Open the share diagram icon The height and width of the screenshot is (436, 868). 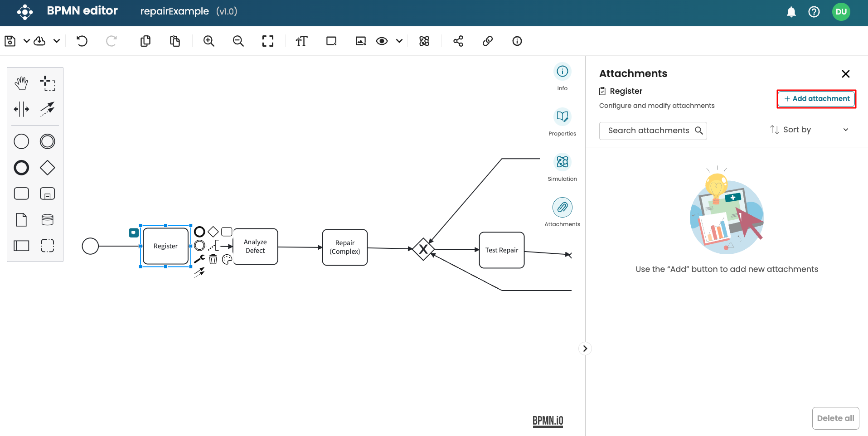coord(458,41)
